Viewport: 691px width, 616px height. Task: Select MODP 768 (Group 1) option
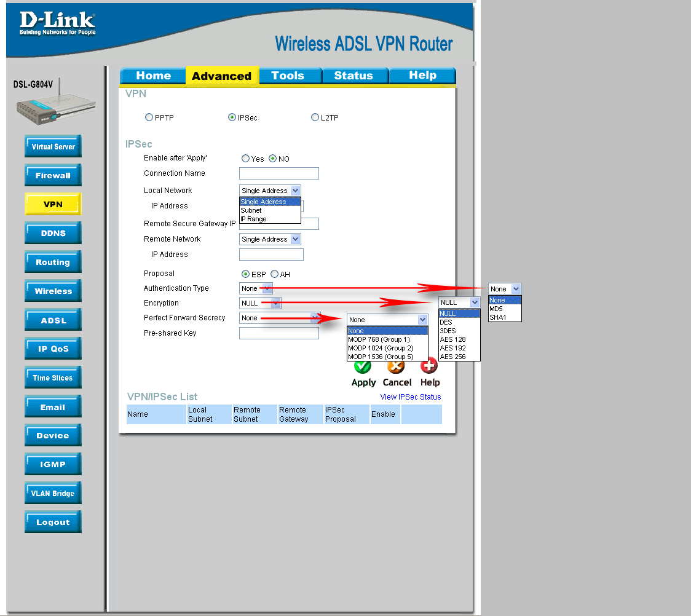[387, 339]
